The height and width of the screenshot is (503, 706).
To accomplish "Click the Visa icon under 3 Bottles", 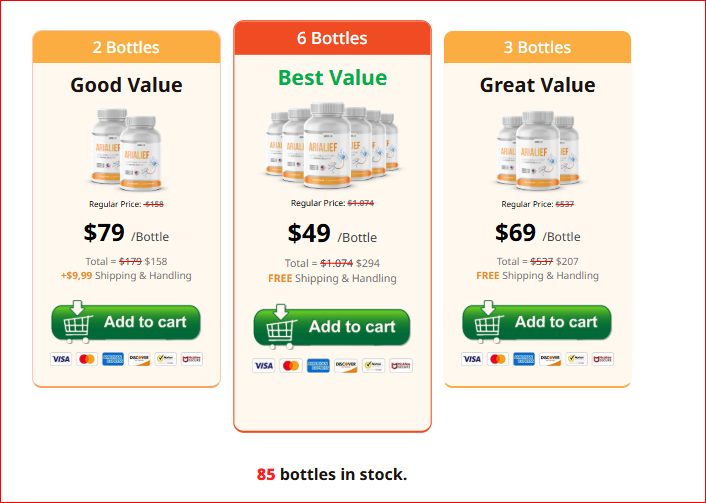I will coord(472,359).
